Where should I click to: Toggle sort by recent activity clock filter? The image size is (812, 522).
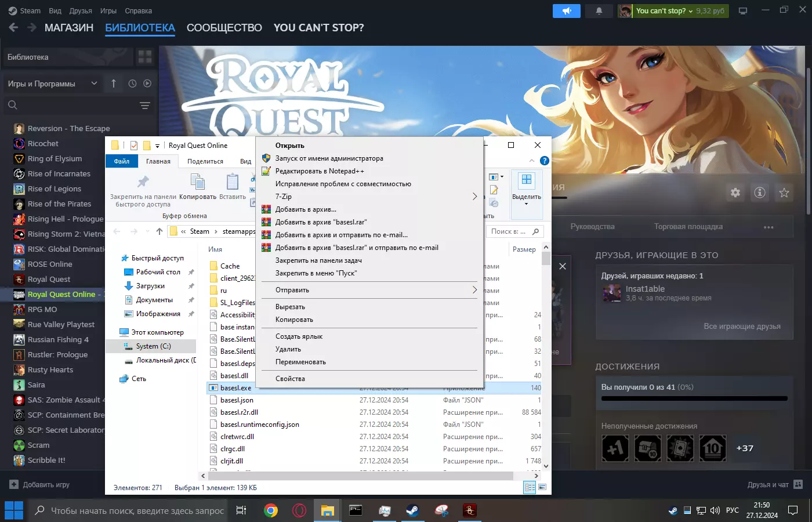pyautogui.click(x=132, y=84)
